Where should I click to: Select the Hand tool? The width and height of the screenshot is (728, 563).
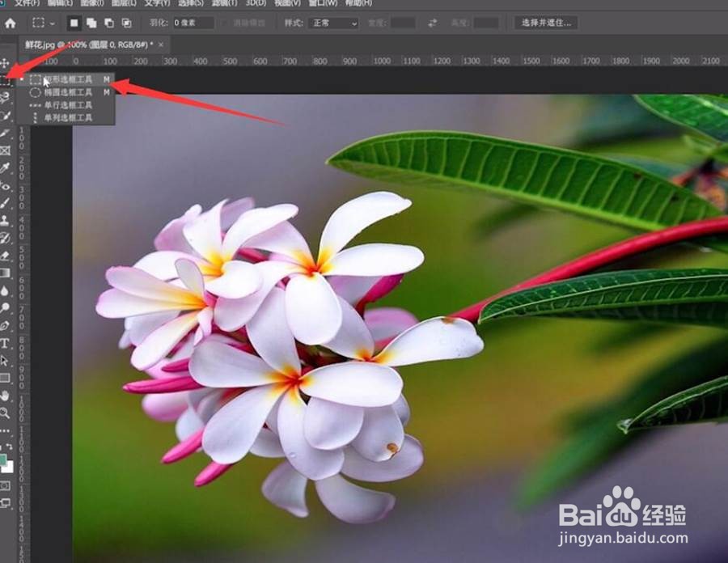click(x=5, y=396)
